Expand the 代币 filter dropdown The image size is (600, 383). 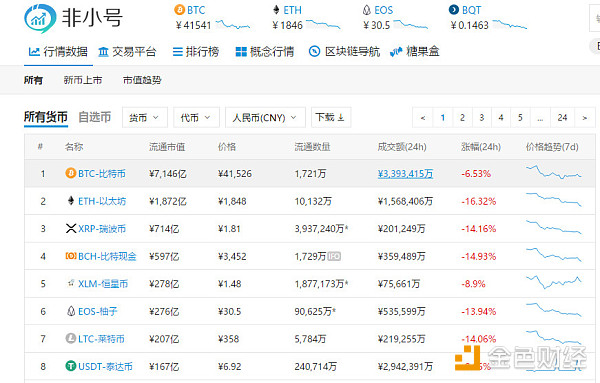(x=197, y=117)
